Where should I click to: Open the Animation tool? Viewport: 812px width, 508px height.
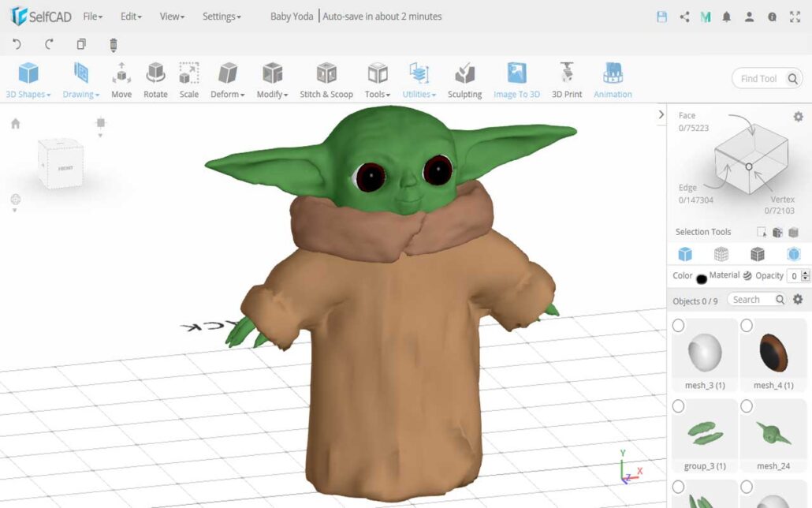(x=613, y=79)
